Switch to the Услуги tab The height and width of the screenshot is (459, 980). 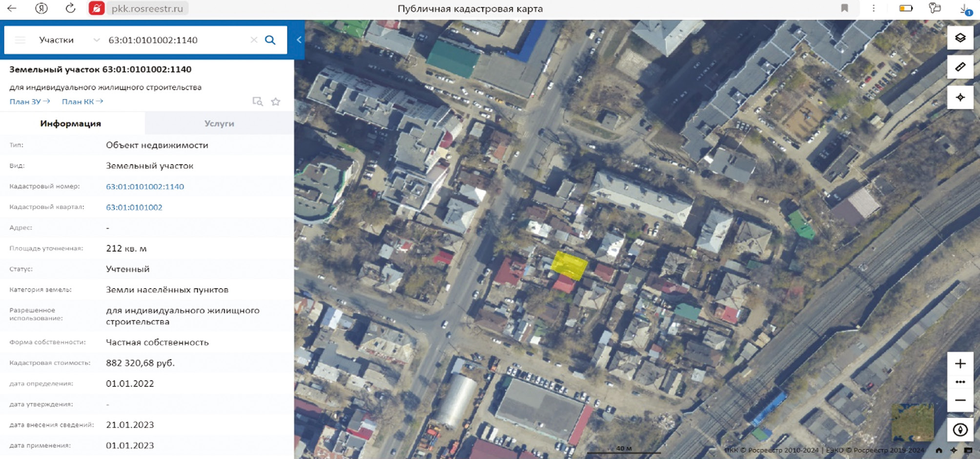coord(219,123)
